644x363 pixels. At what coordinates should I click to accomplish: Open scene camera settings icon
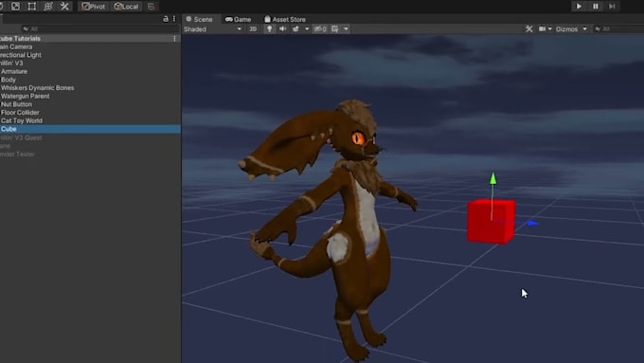point(543,28)
